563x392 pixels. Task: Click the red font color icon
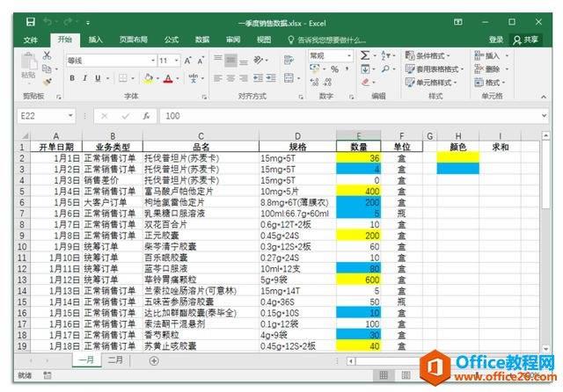click(168, 78)
